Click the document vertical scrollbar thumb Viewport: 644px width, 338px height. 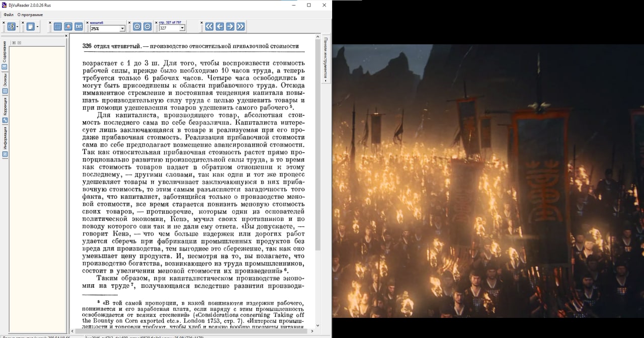[x=317, y=145]
